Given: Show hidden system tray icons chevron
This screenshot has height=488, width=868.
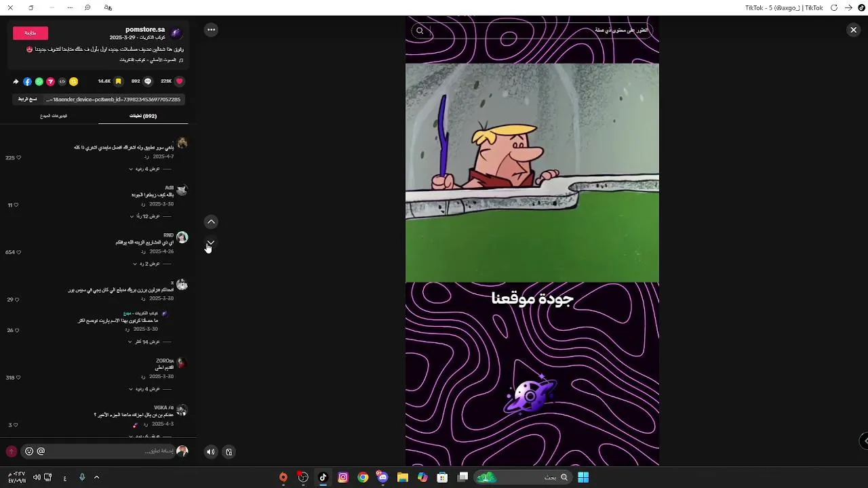Looking at the screenshot, I should coord(96,477).
